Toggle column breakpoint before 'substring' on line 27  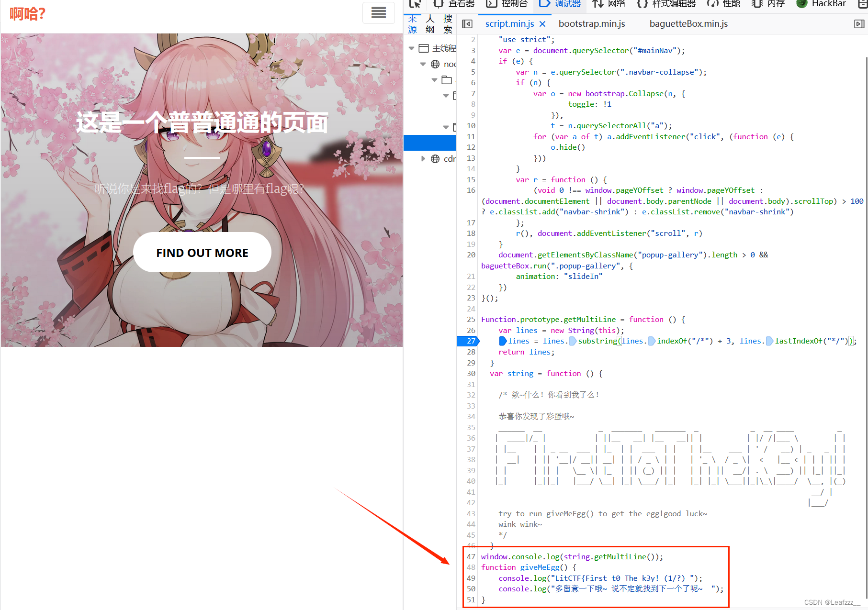(573, 341)
